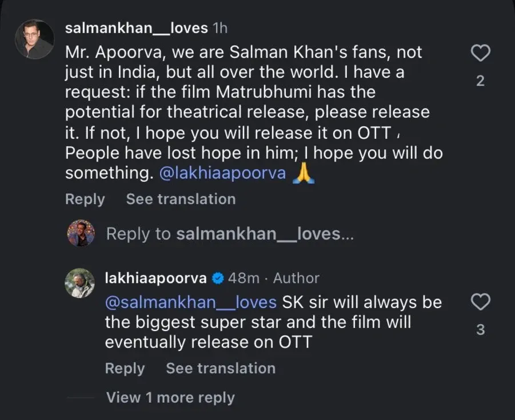Focus the Reply to salmankhan__loves text field
This screenshot has height=420, width=515.
(x=230, y=234)
